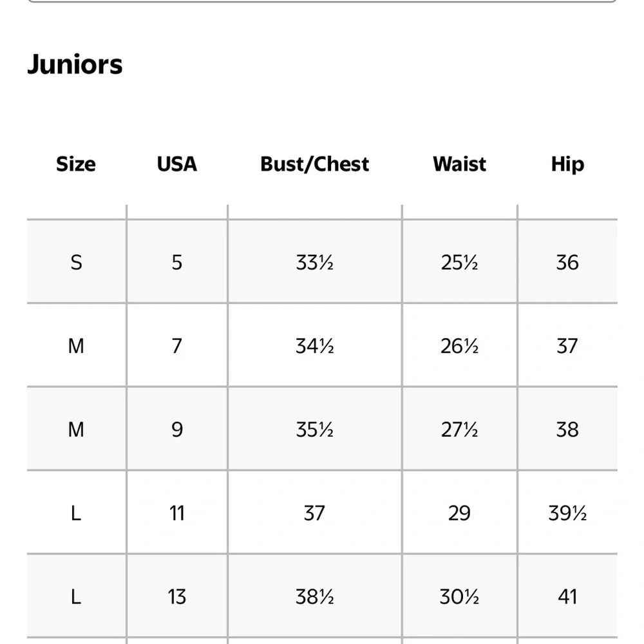Screen dimensions: 644x644
Task: Click USA size 13 cell
Action: [x=177, y=597]
